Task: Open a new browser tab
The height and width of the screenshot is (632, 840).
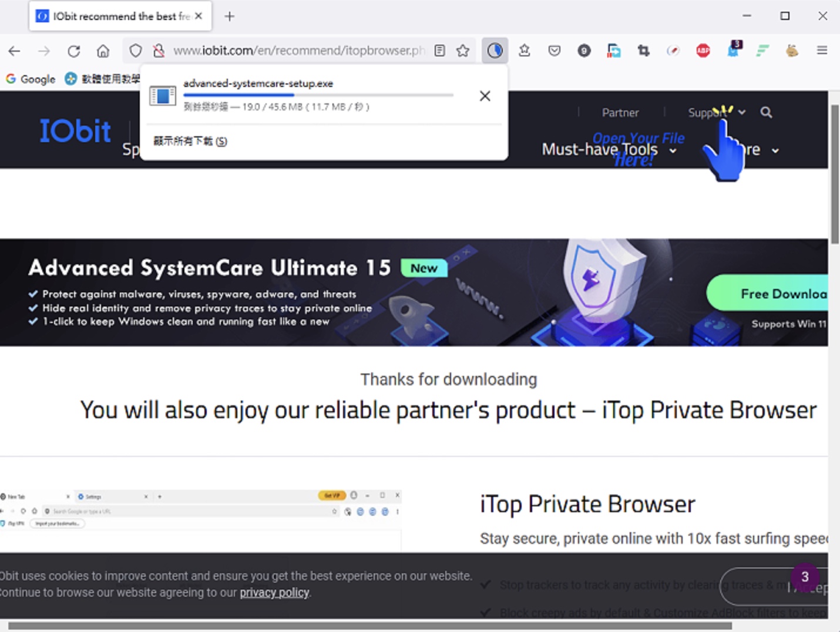Action: click(230, 16)
